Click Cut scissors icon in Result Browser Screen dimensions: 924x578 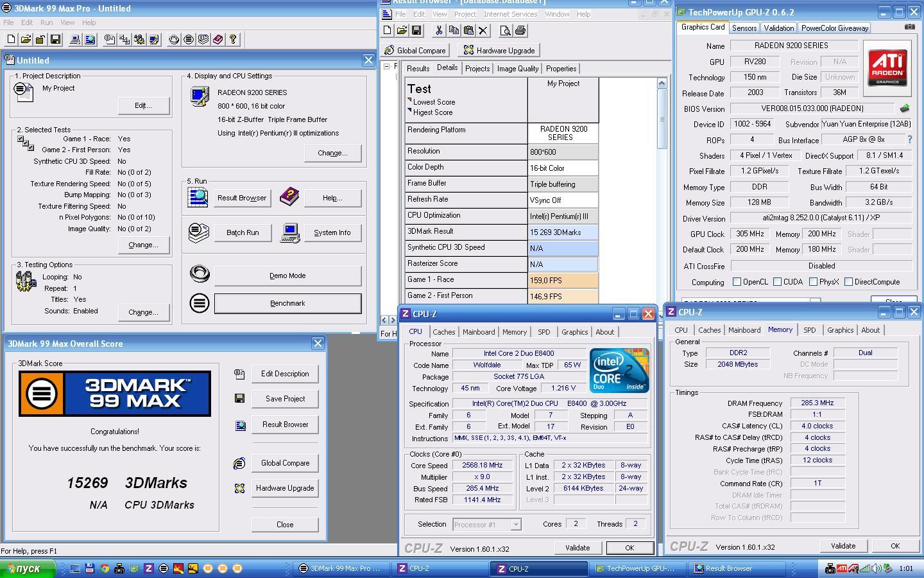coord(439,30)
